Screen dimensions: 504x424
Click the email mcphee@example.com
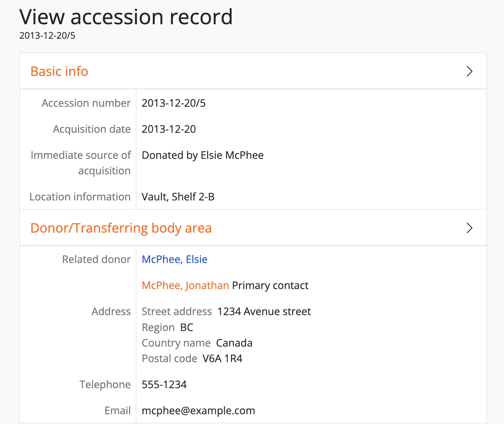coord(198,411)
